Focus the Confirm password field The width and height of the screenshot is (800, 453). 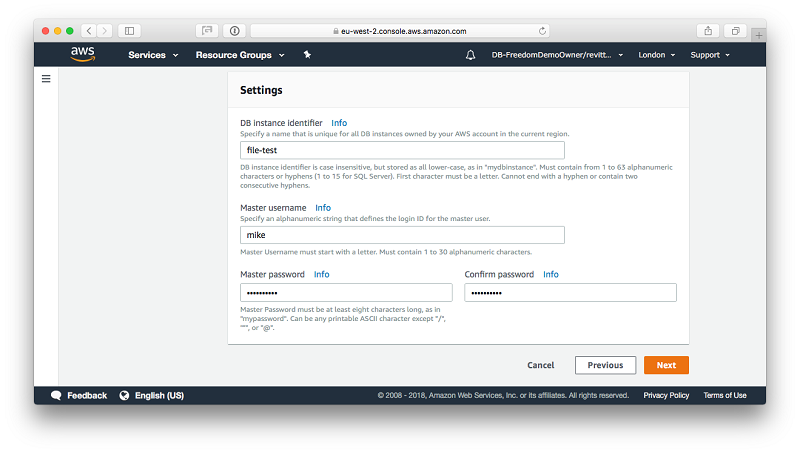coord(570,292)
